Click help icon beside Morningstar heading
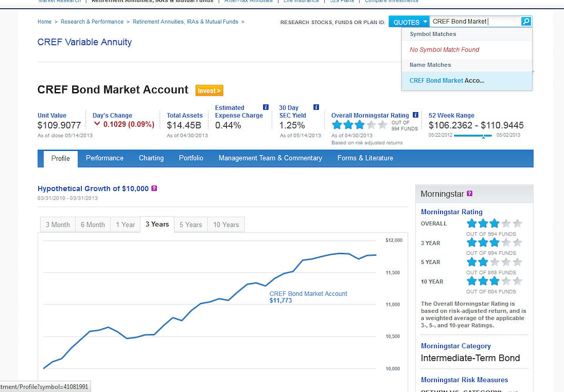Screen dimensions: 564x392 click(469, 194)
